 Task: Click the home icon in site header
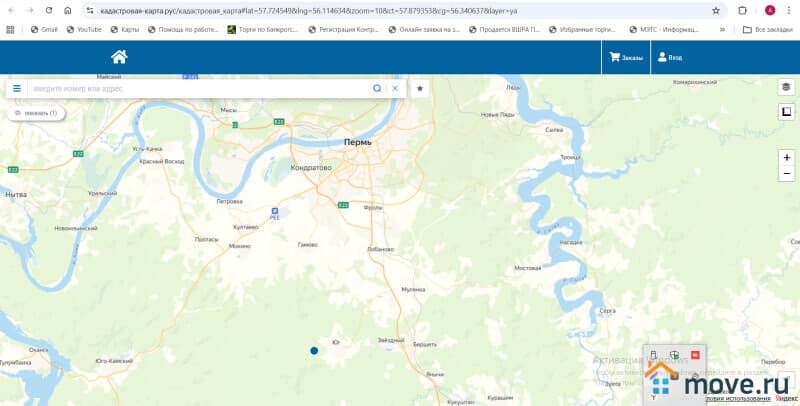click(119, 57)
